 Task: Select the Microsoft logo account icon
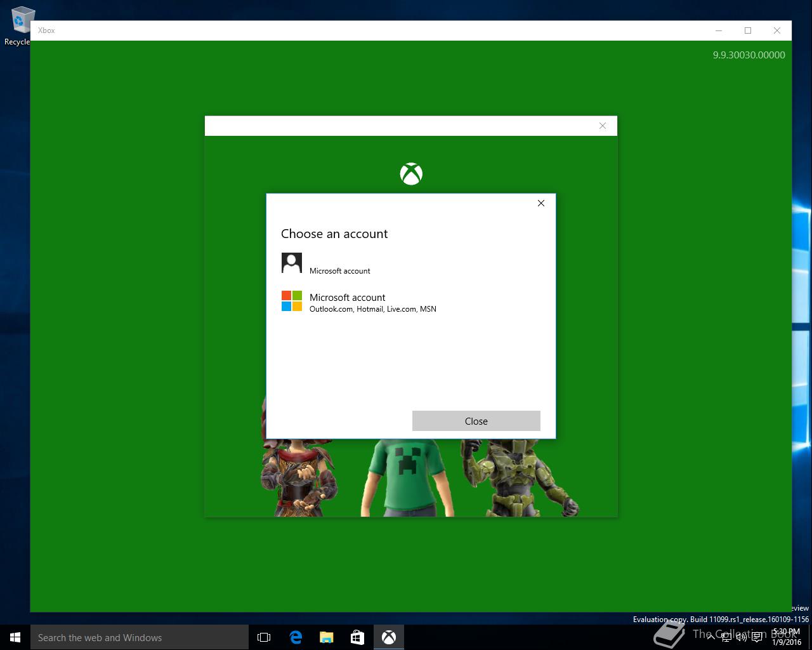pyautogui.click(x=292, y=301)
